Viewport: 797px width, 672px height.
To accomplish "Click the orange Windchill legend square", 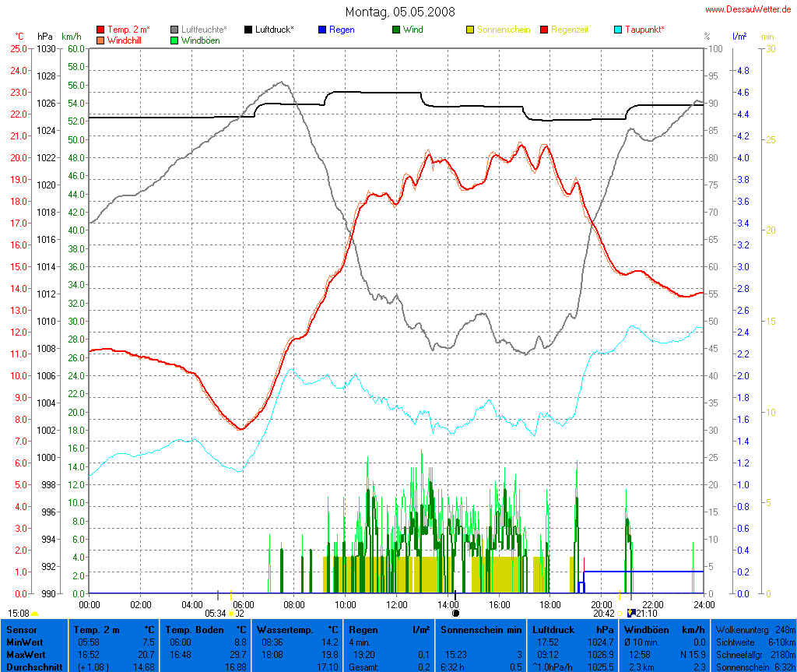I will click(x=101, y=40).
